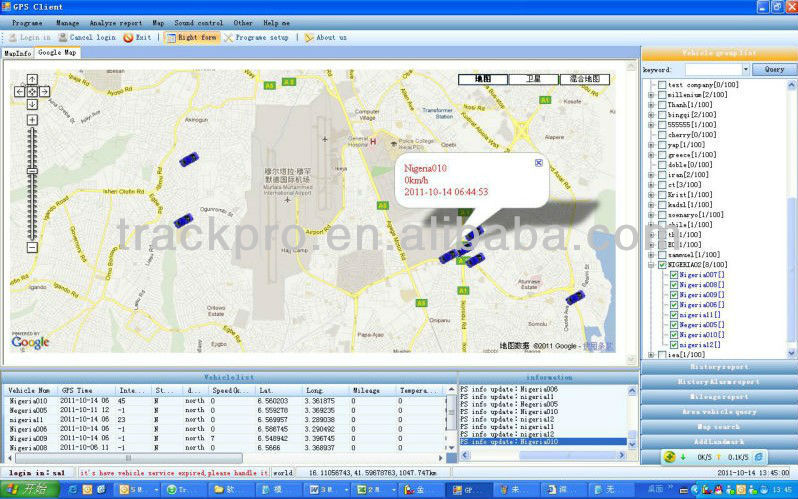This screenshot has height=499, width=798.
Task: Switch to the MapInfo tab
Action: point(17,52)
